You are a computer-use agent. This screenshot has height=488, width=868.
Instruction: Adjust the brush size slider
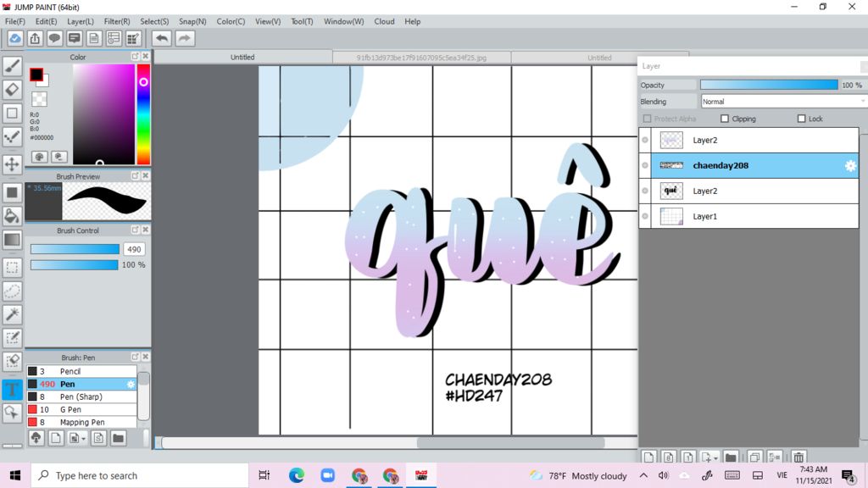click(x=75, y=250)
